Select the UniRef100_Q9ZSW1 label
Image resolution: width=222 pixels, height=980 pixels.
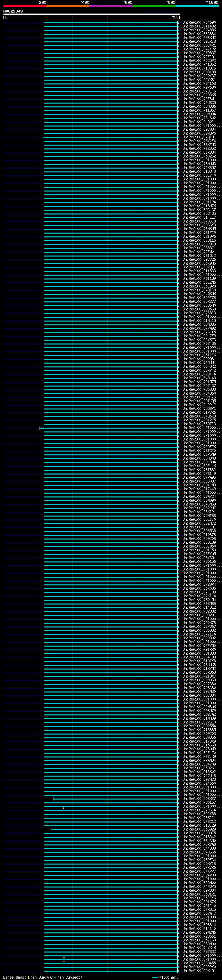[199, 99]
